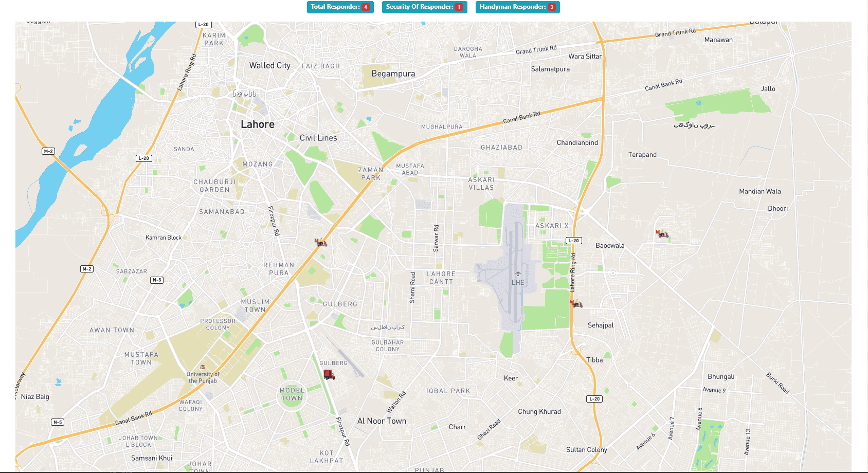Click the red security truck marker below Gulberg
The height and width of the screenshot is (473, 868).
[329, 375]
